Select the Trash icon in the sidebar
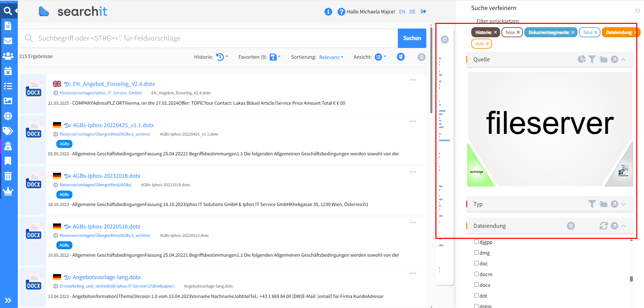 pyautogui.click(x=8, y=176)
